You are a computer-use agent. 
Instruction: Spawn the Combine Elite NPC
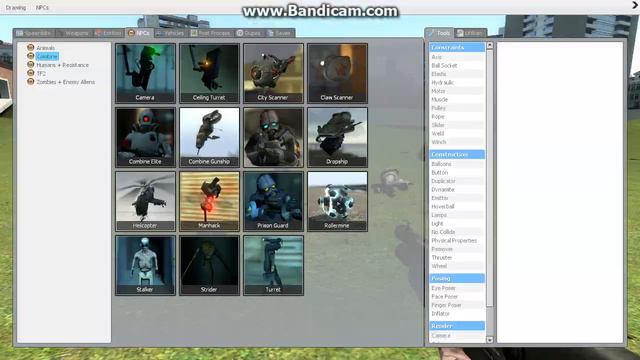point(145,137)
